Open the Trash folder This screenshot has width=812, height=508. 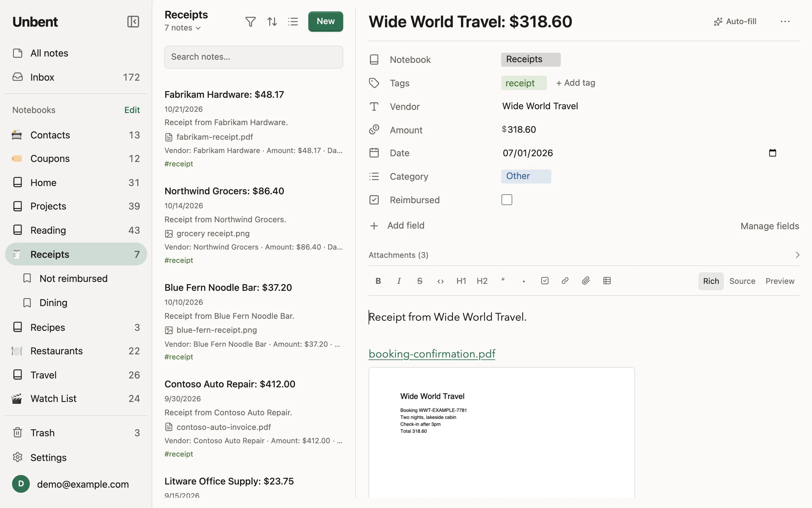pyautogui.click(x=76, y=433)
